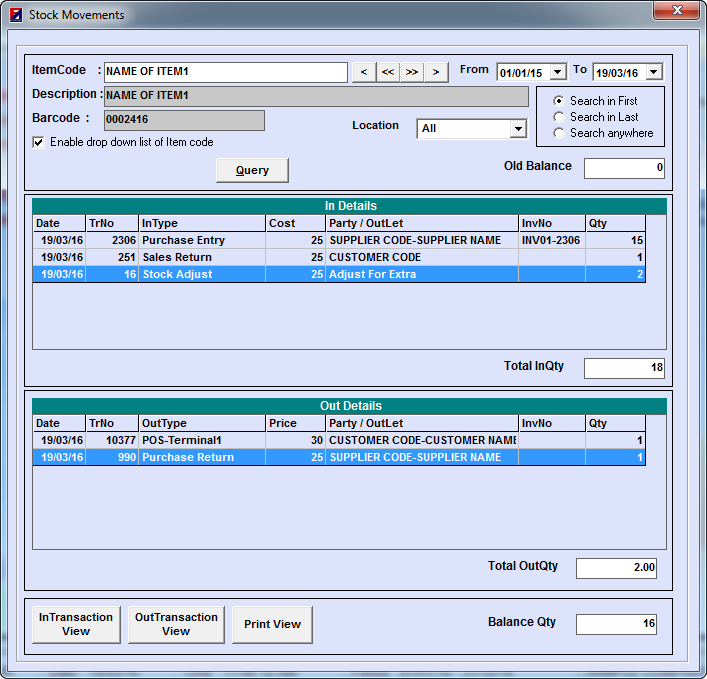Click the first record '<' navigation button
Image resolution: width=707 pixels, height=679 pixels.
tap(363, 72)
